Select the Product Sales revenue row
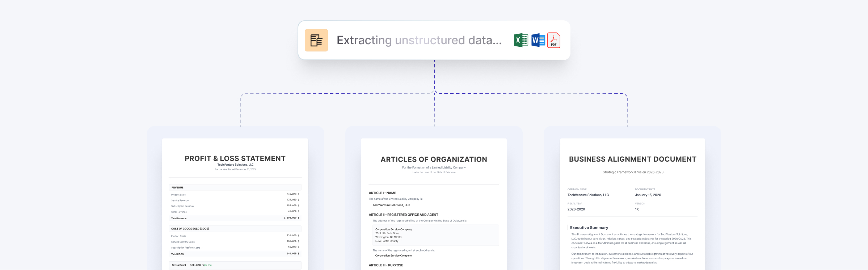Viewport: 868px width, 270px height. click(235, 195)
